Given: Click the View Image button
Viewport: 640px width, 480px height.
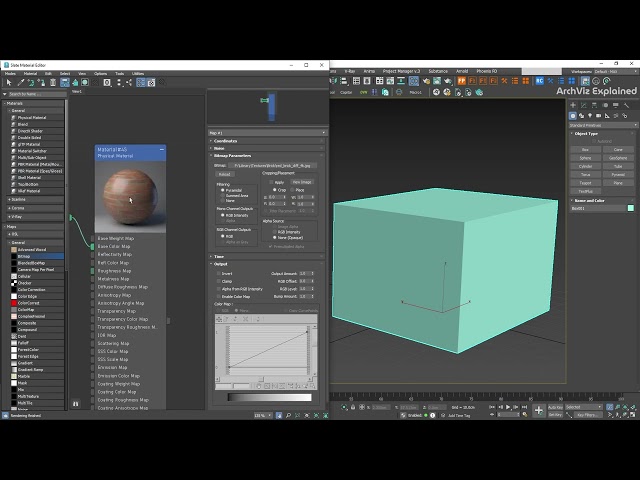Looking at the screenshot, I should point(302,182).
